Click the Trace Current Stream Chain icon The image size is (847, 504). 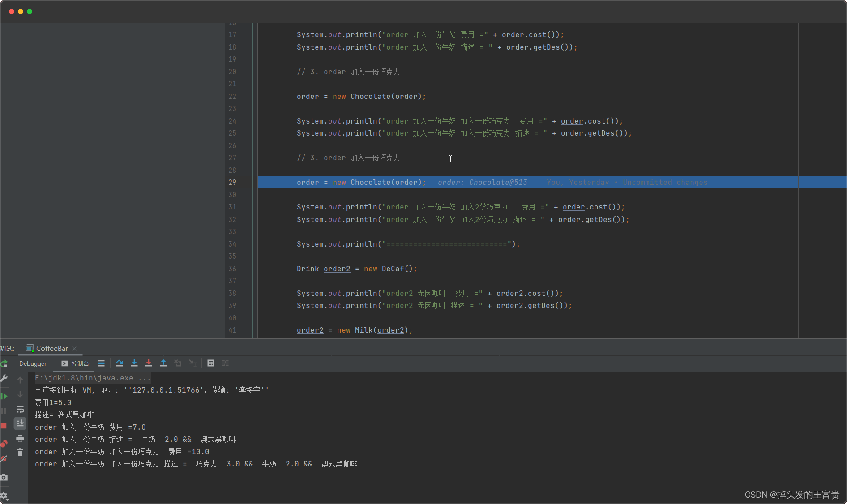click(225, 363)
